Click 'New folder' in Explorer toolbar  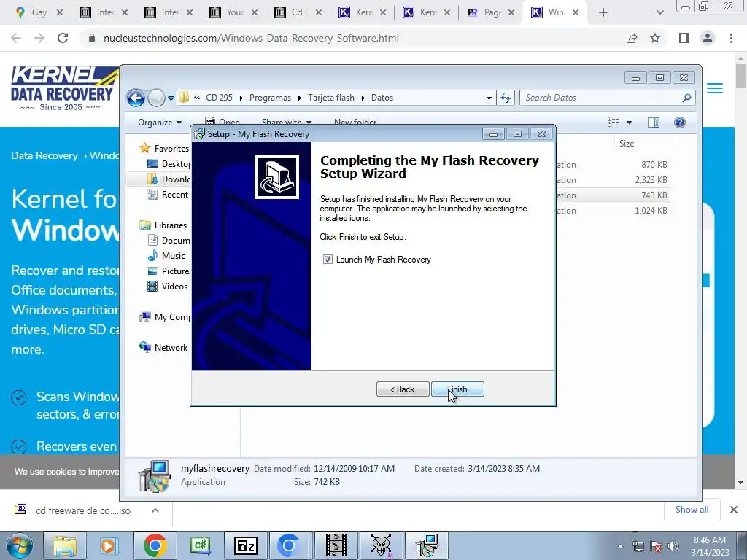click(355, 122)
